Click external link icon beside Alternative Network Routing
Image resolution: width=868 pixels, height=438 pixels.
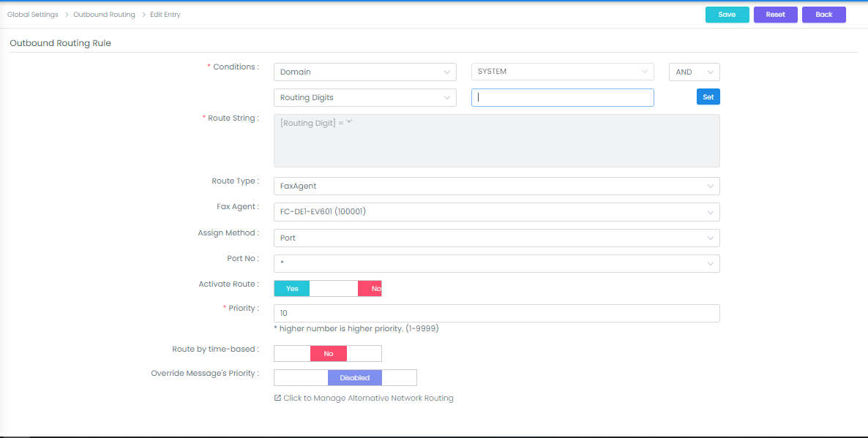(277, 398)
